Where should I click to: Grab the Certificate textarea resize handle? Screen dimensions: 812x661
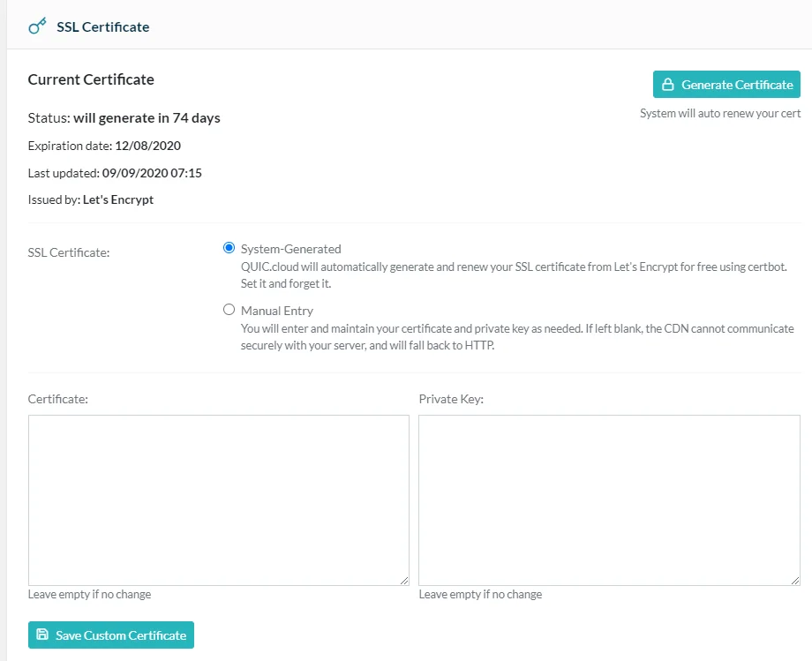(404, 581)
